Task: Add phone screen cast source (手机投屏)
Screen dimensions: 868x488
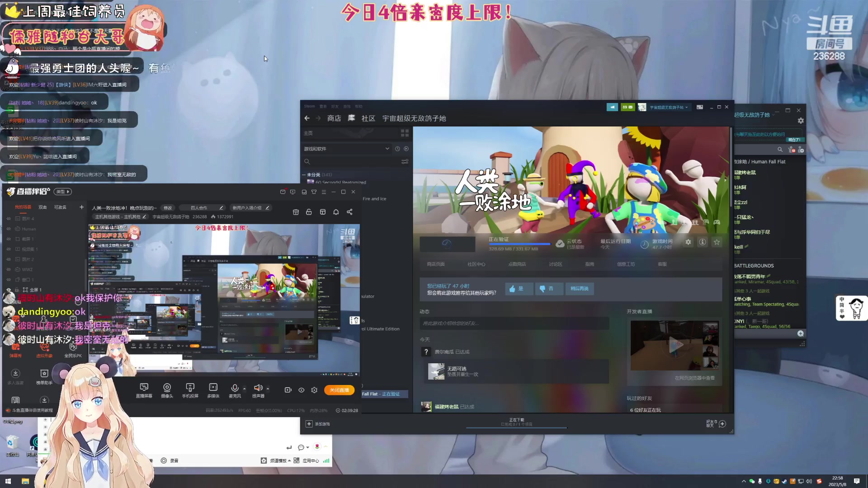Action: pos(190,390)
